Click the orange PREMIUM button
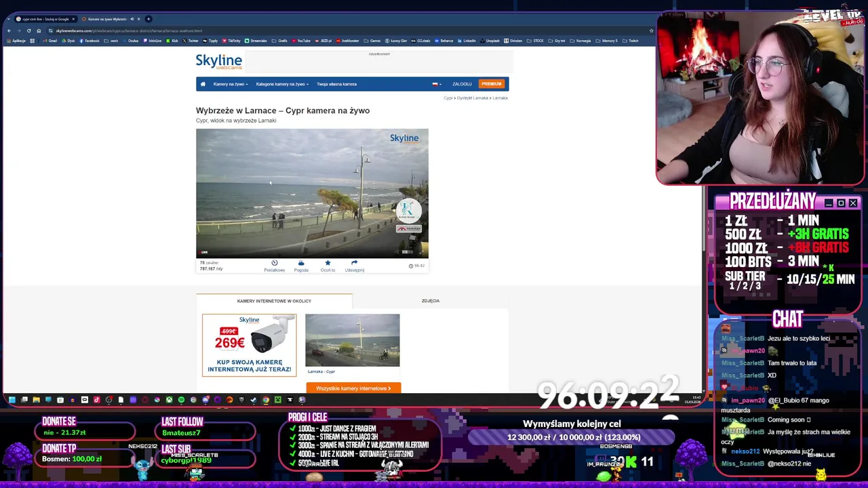This screenshot has width=868, height=488. (492, 84)
